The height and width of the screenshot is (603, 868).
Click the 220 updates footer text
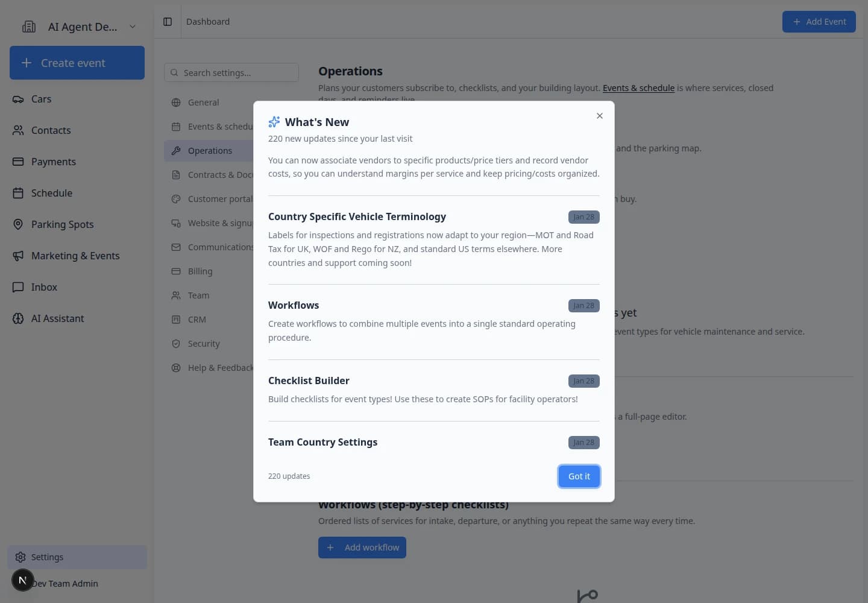tap(289, 476)
